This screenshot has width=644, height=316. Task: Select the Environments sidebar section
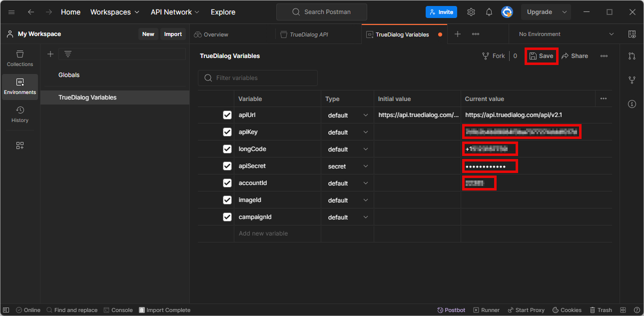(x=20, y=86)
